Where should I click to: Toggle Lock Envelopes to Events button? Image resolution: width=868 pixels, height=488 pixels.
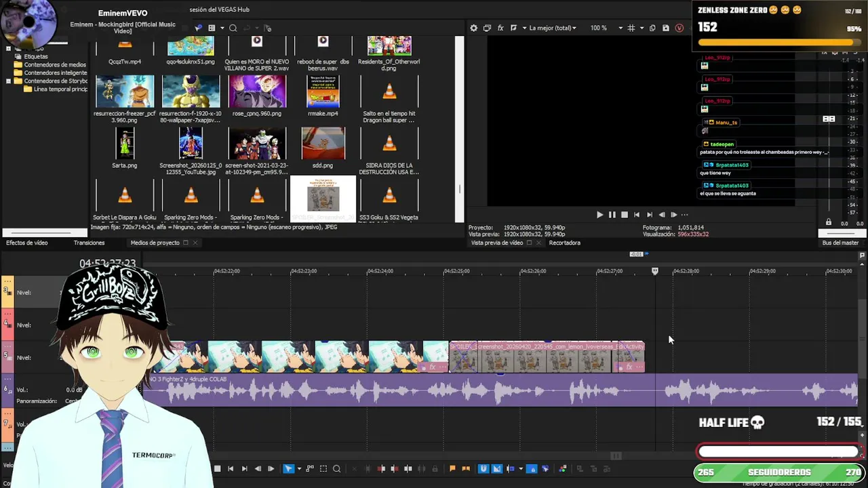[532, 468]
